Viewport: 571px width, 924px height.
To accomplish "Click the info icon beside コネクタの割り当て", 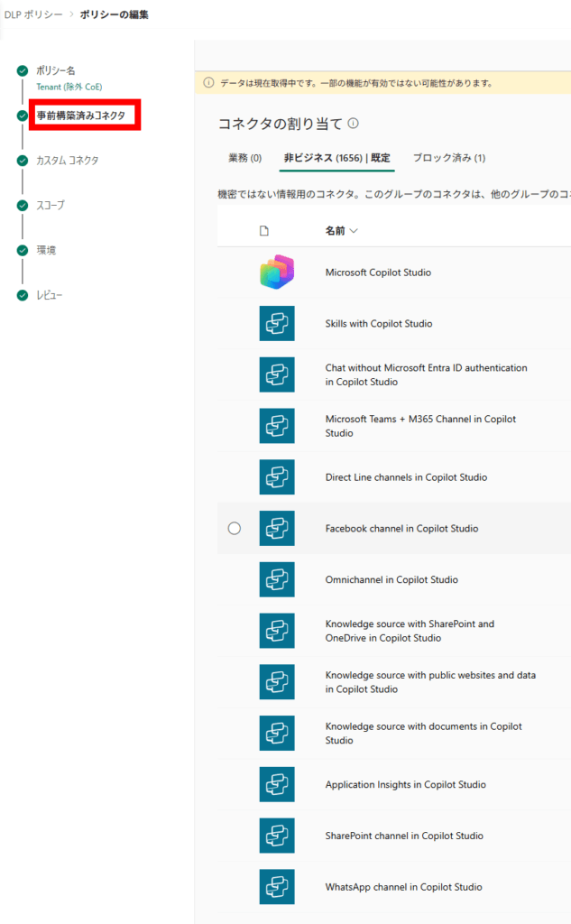I will [354, 124].
